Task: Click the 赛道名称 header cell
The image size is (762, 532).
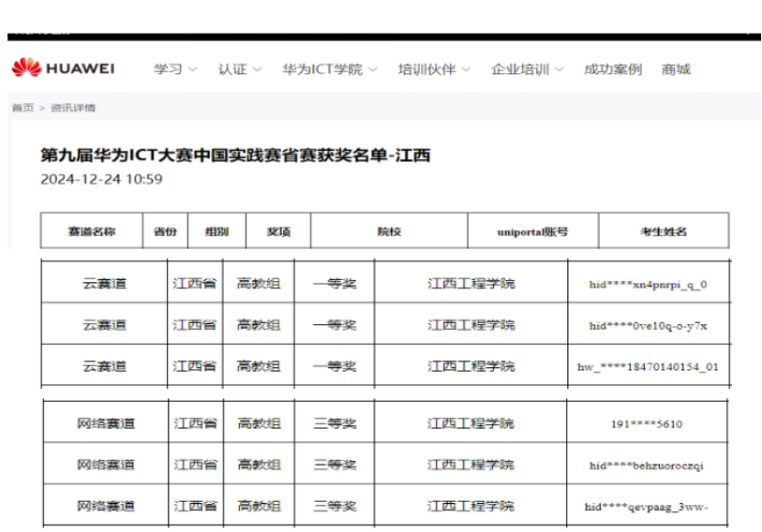Action: [x=92, y=230]
